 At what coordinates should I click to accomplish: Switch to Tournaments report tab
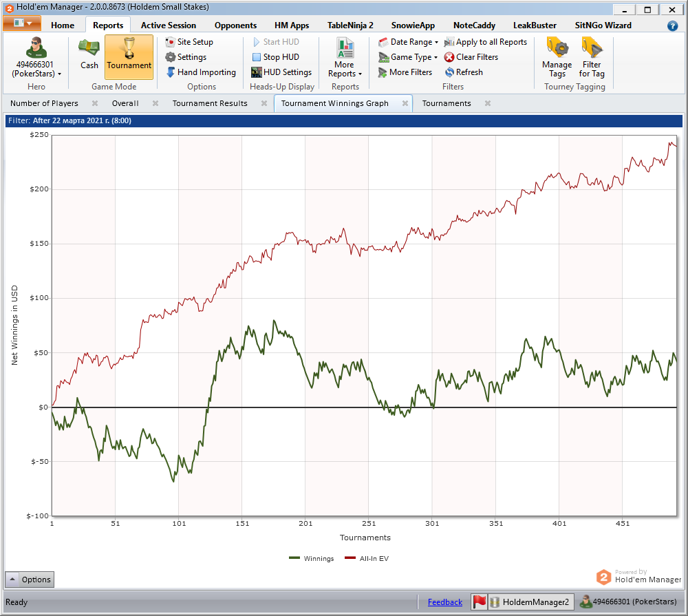447,104
